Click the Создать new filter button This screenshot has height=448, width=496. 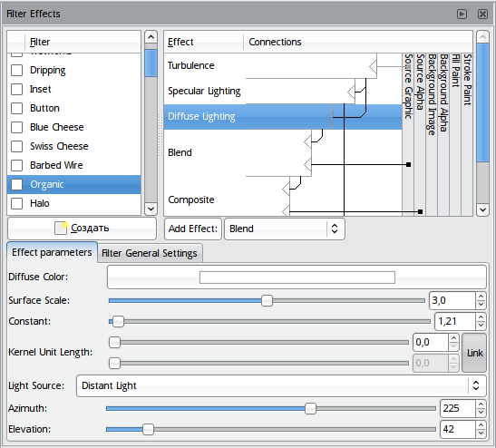(82, 229)
